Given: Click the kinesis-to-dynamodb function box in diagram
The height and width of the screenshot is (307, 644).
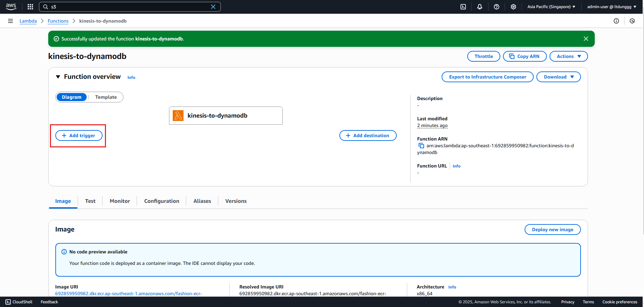Looking at the screenshot, I should pos(226,116).
